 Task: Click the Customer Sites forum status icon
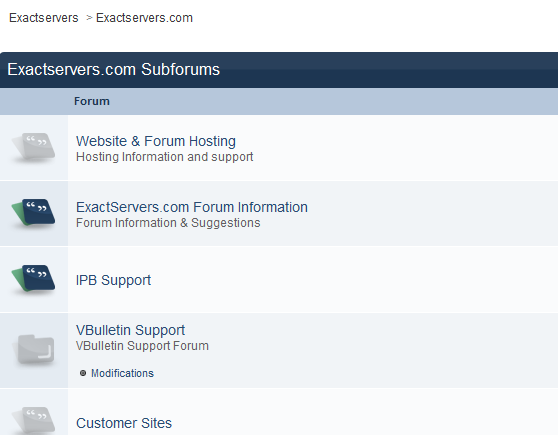click(33, 421)
